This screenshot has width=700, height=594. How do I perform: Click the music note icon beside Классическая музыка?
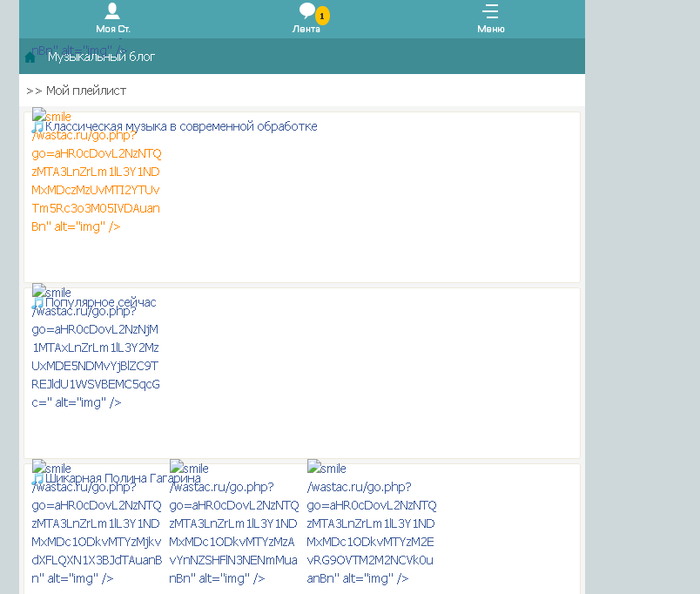click(38, 127)
